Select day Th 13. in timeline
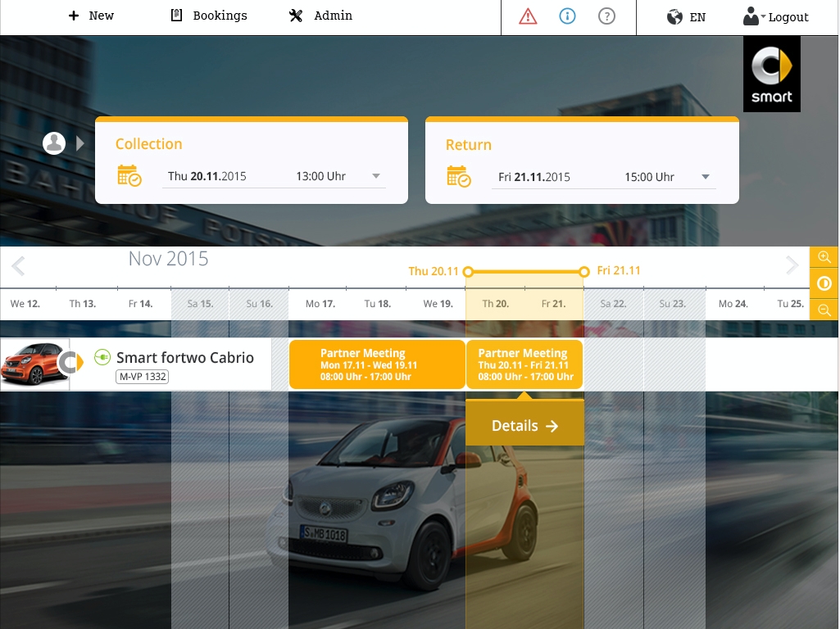Image resolution: width=840 pixels, height=629 pixels. [x=83, y=304]
